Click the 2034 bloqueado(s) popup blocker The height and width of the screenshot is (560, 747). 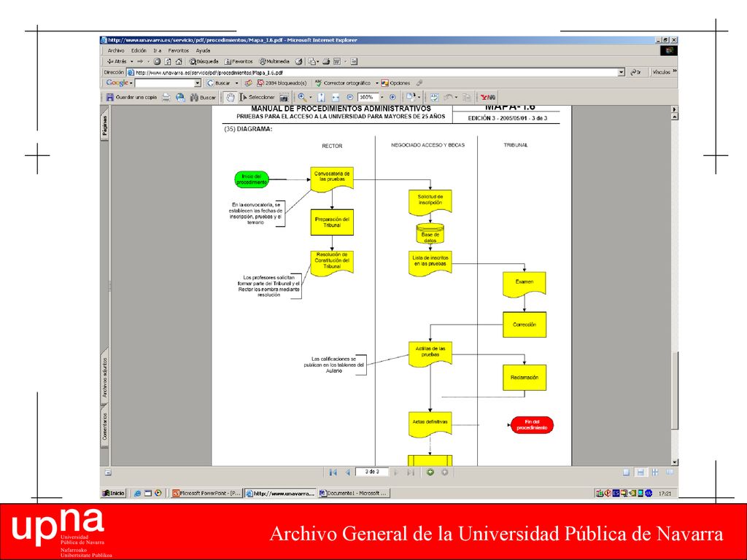pos(282,83)
